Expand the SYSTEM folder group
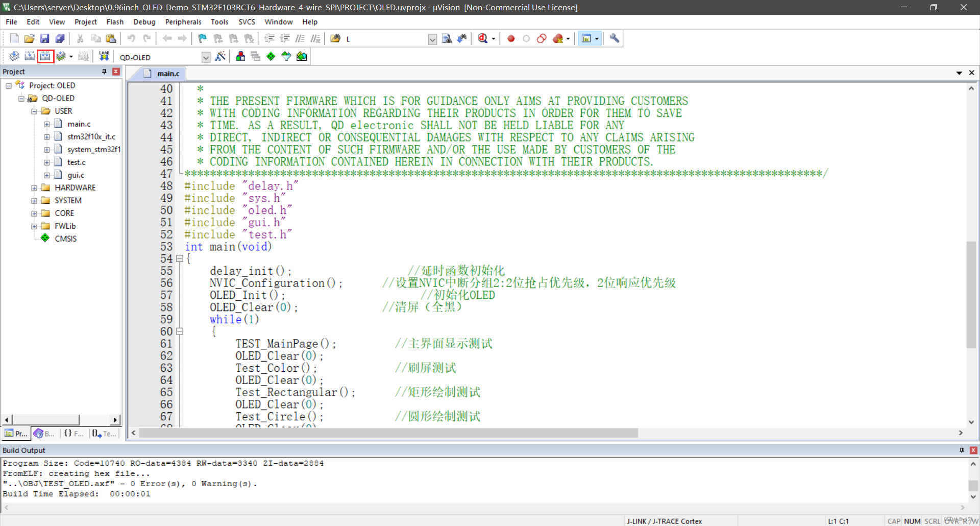The height and width of the screenshot is (526, 980). coord(34,201)
